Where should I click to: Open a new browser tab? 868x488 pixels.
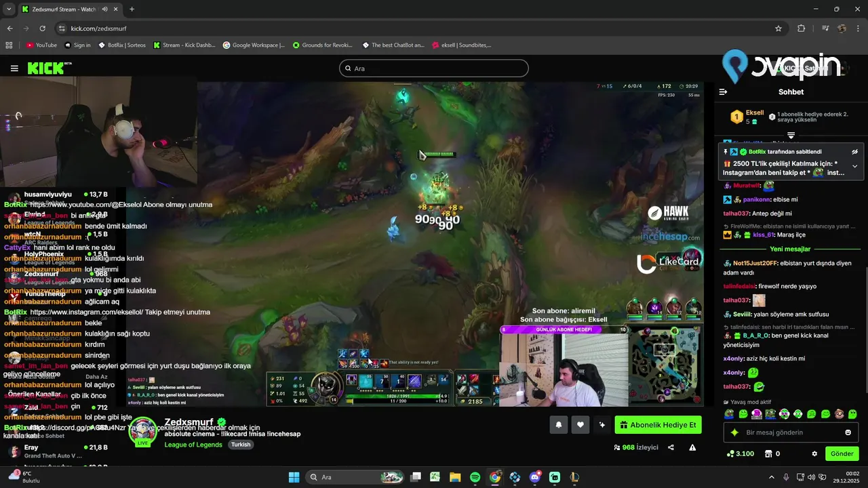click(x=132, y=9)
